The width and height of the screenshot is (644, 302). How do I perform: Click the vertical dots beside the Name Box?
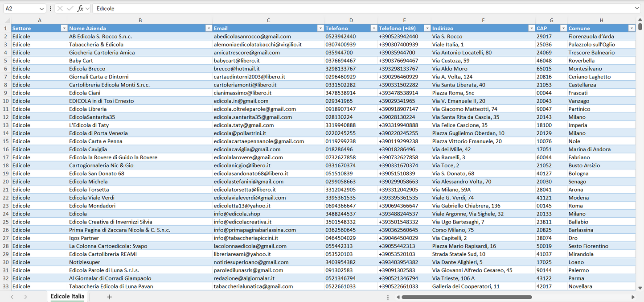50,8
